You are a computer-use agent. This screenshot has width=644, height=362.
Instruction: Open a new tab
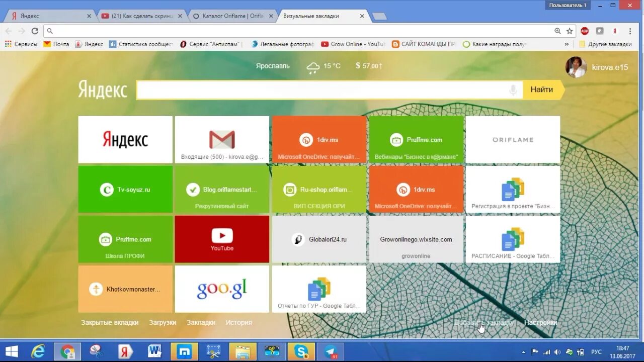click(379, 17)
